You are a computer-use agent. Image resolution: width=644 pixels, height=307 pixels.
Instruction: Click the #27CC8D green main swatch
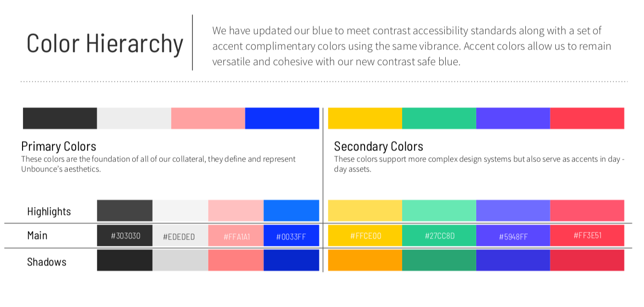[x=439, y=235]
